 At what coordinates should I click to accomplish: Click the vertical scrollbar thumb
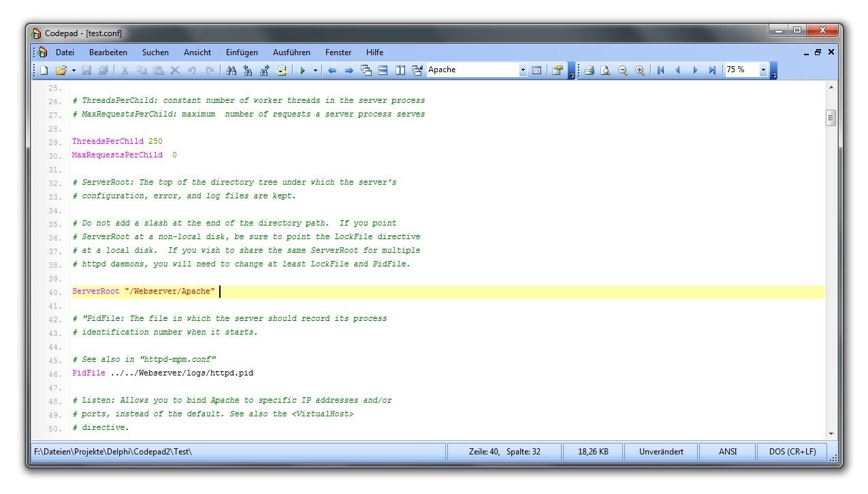tap(831, 117)
